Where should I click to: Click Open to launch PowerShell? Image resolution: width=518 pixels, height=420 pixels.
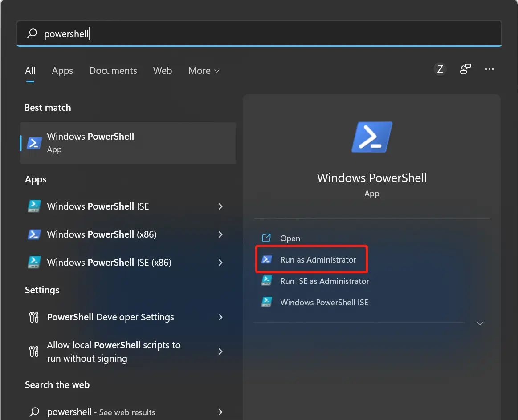(290, 238)
